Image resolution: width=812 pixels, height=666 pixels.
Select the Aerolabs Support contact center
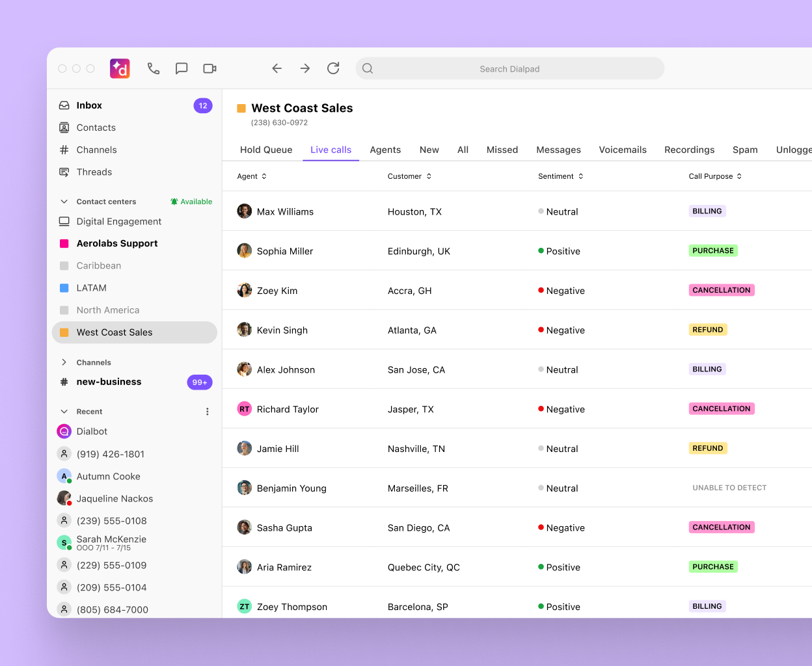tap(116, 243)
